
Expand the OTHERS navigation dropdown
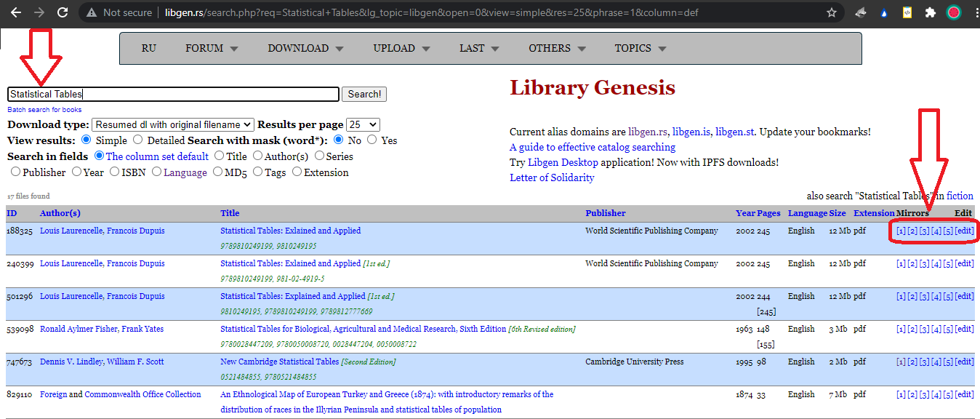[x=557, y=49]
